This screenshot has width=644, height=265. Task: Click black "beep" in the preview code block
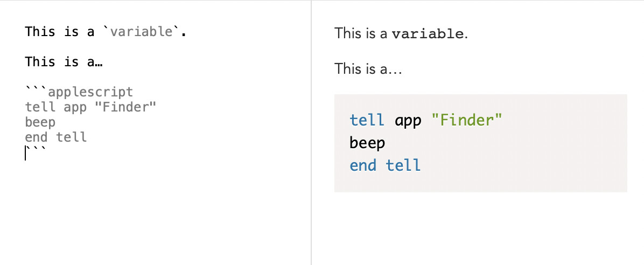point(367,143)
